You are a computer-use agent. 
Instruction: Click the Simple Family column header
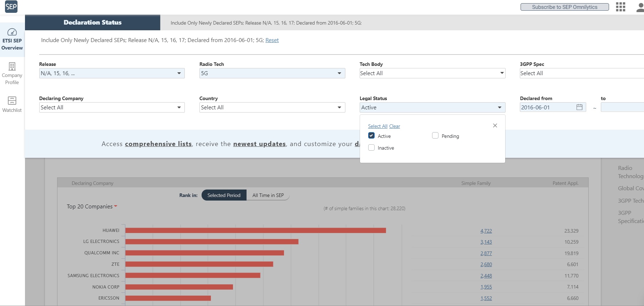[476, 183]
